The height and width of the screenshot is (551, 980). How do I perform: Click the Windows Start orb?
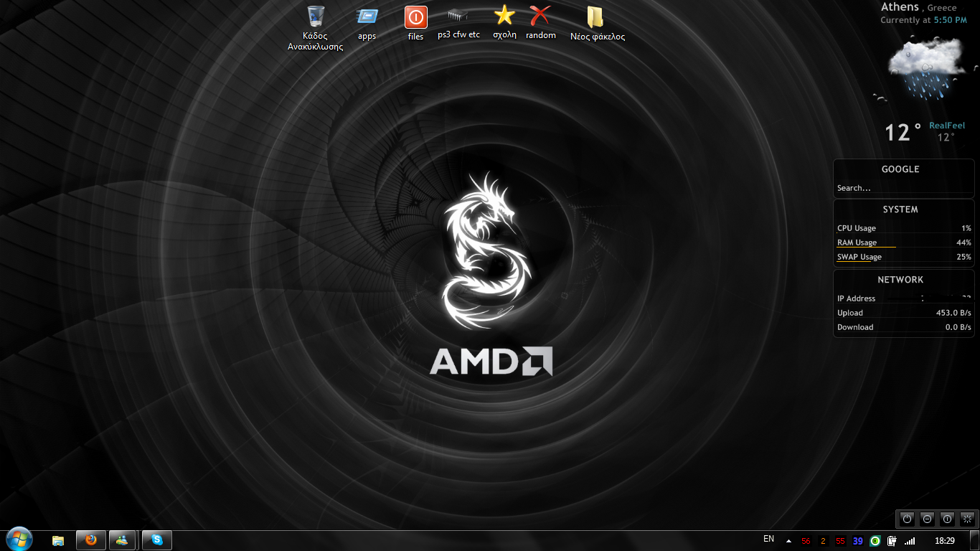pyautogui.click(x=19, y=540)
